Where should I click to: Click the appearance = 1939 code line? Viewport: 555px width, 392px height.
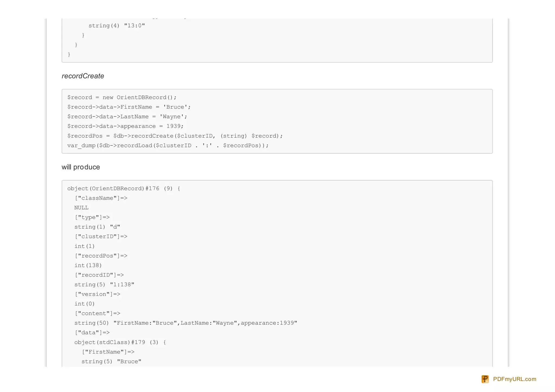tap(125, 126)
